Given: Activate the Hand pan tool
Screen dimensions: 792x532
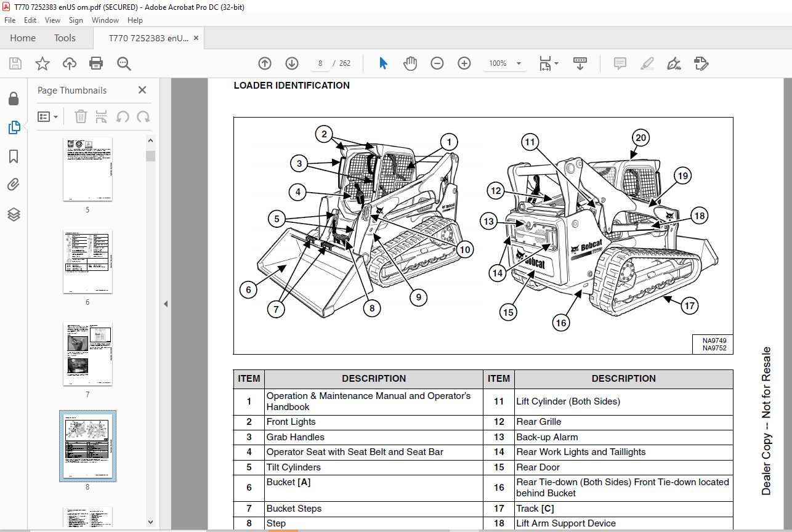Looking at the screenshot, I should tap(410, 63).
